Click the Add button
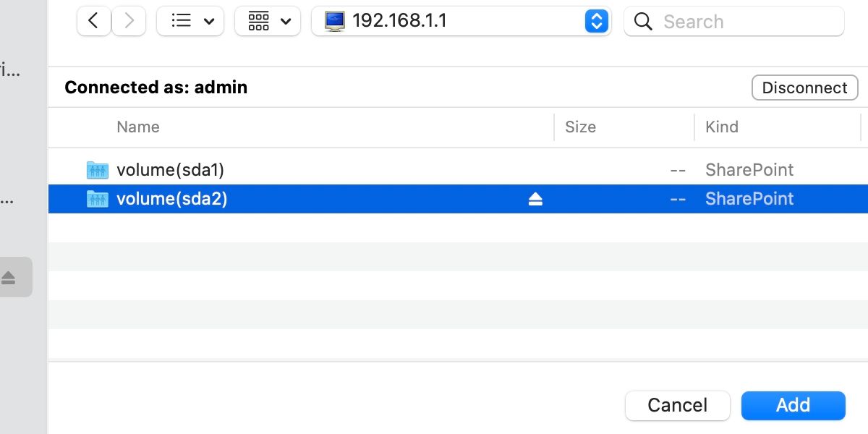868x434 pixels. (x=793, y=405)
